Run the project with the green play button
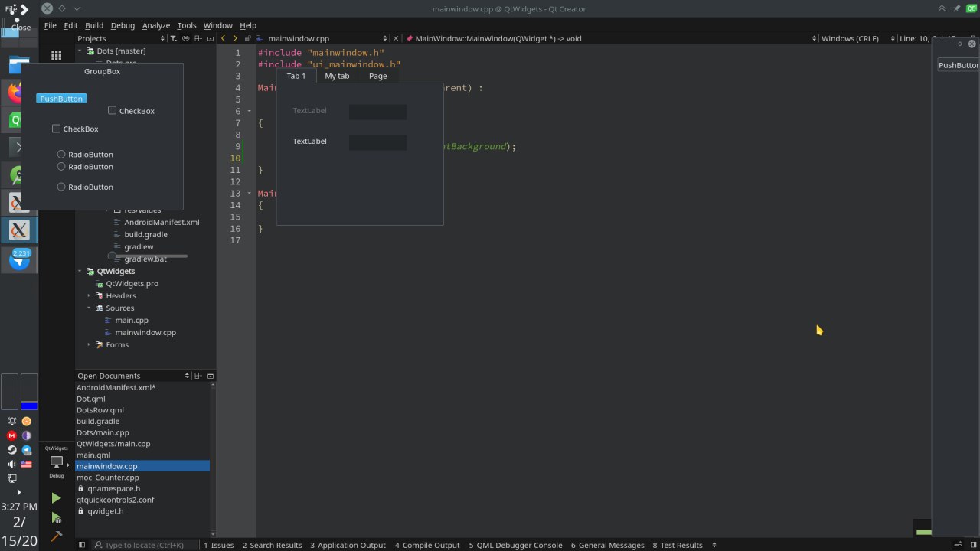The width and height of the screenshot is (980, 551). pos(56,498)
